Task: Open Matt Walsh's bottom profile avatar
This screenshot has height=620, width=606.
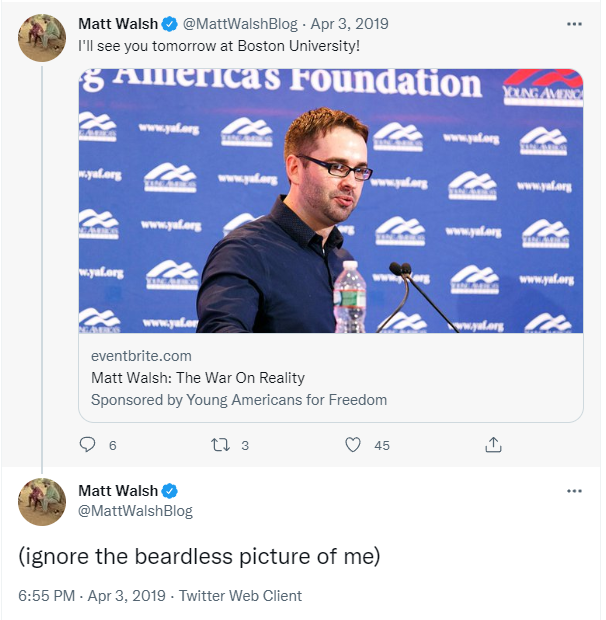Action: (42, 502)
